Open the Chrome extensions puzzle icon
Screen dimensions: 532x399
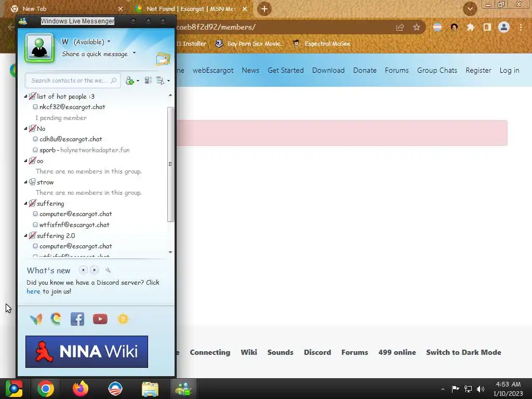(x=470, y=27)
